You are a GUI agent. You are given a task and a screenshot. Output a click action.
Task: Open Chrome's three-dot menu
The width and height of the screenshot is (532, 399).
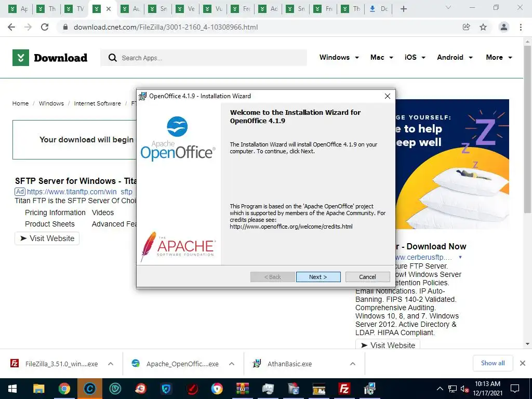521,27
